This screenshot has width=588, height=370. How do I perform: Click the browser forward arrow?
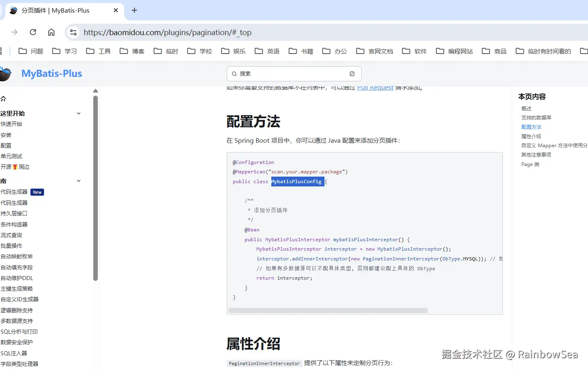15,32
